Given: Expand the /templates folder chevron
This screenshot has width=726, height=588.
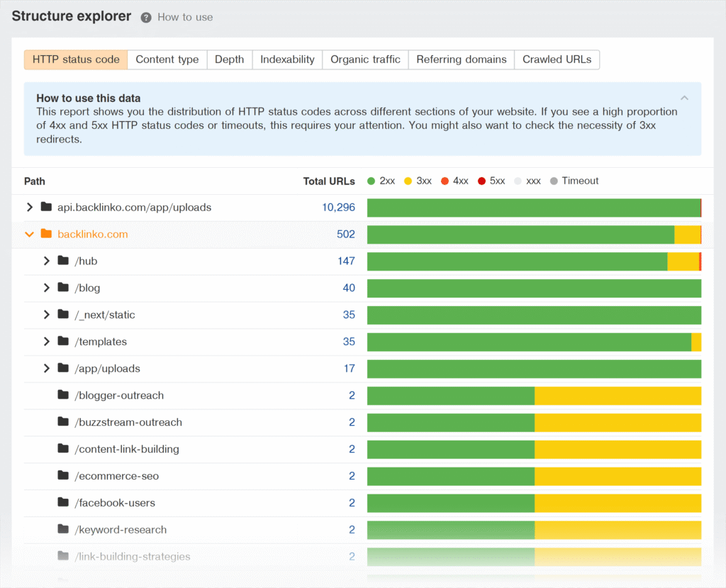Looking at the screenshot, I should click(x=47, y=341).
